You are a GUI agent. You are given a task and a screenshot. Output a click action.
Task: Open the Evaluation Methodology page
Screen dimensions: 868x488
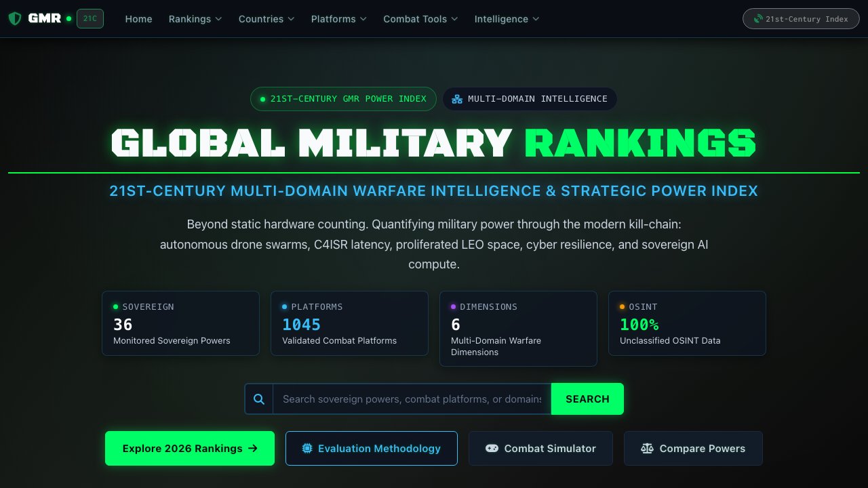(x=372, y=448)
